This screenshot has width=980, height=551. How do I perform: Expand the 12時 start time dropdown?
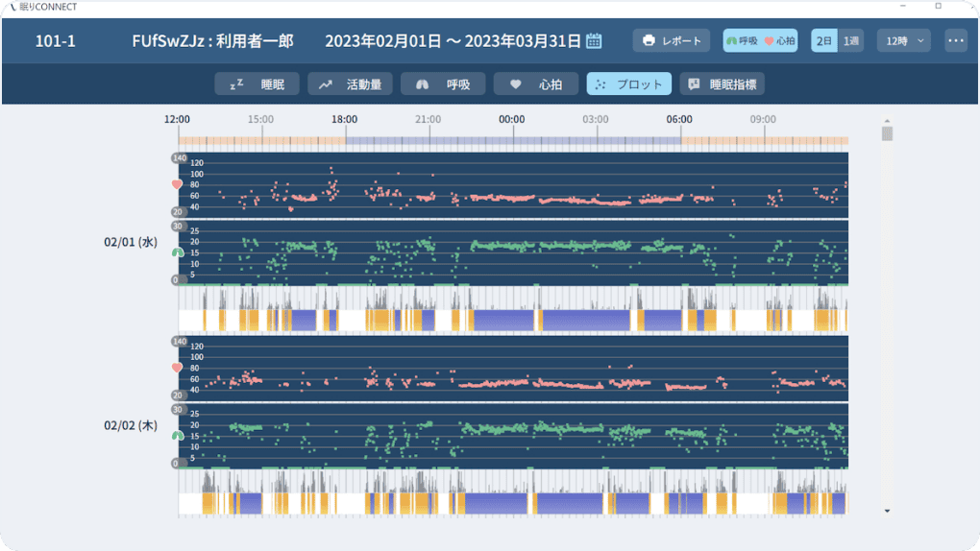pyautogui.click(x=904, y=41)
